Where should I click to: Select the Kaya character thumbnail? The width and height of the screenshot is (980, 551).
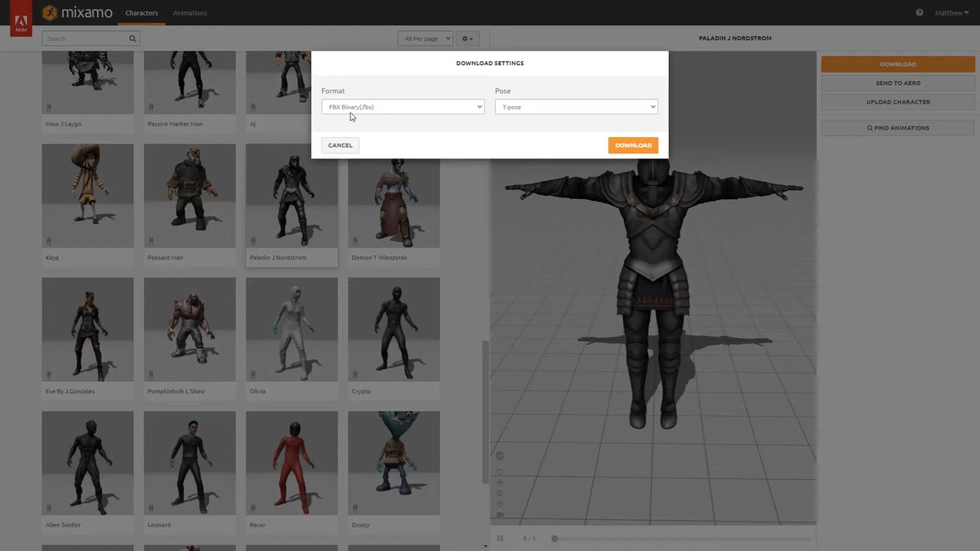[87, 196]
